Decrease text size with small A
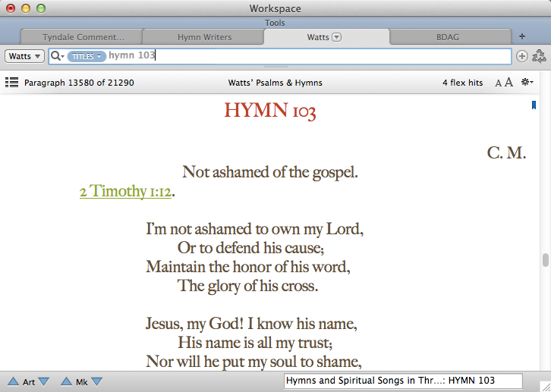 pos(498,83)
